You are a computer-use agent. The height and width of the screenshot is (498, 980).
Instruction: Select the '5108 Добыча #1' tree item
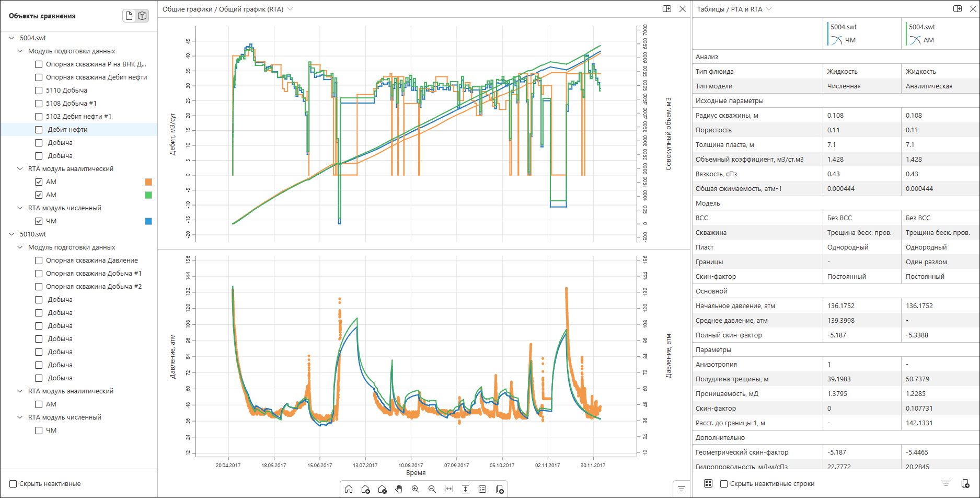[71, 104]
